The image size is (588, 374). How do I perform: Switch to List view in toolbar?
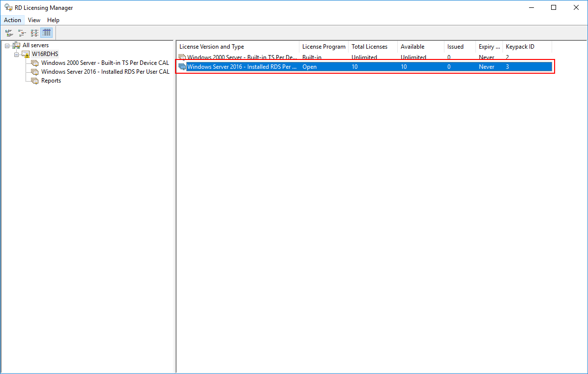[34, 33]
